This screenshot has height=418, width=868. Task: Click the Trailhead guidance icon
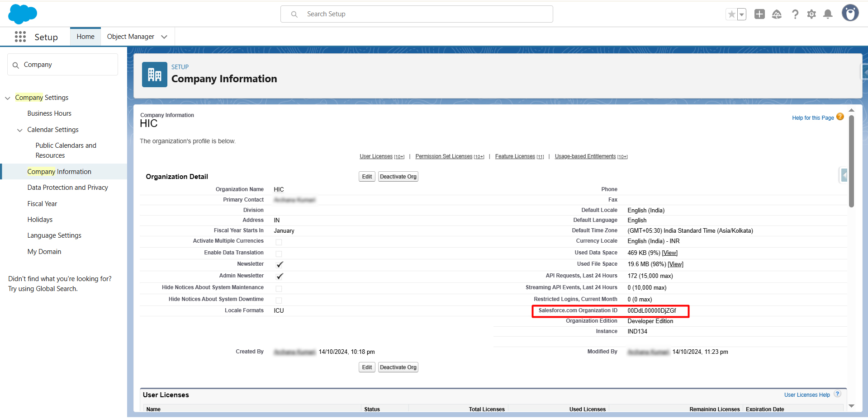click(x=777, y=14)
